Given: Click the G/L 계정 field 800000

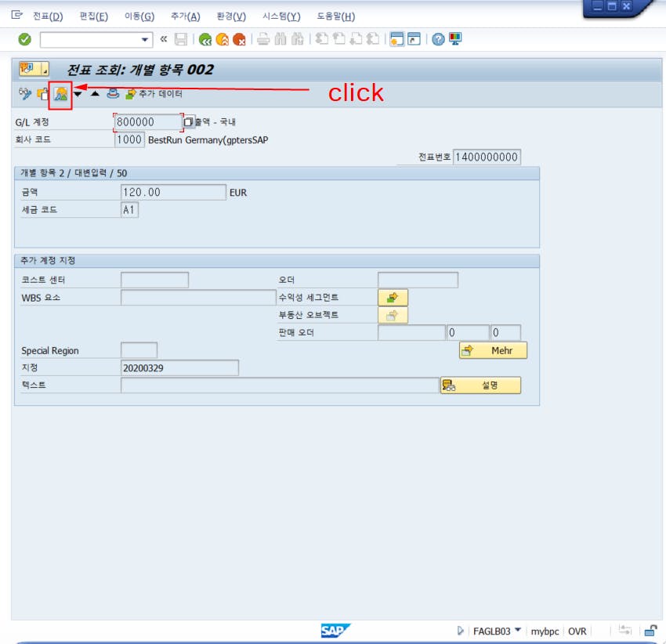Looking at the screenshot, I should (x=149, y=122).
